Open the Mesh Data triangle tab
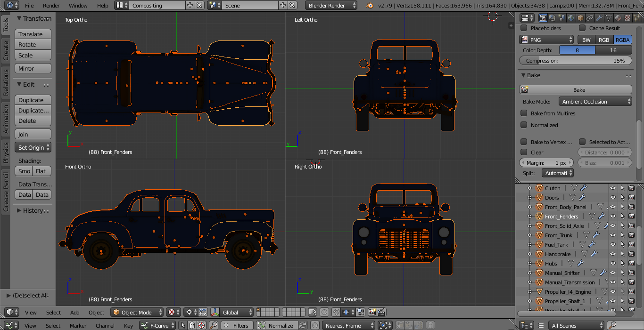The width and height of the screenshot is (644, 330). pos(609,18)
